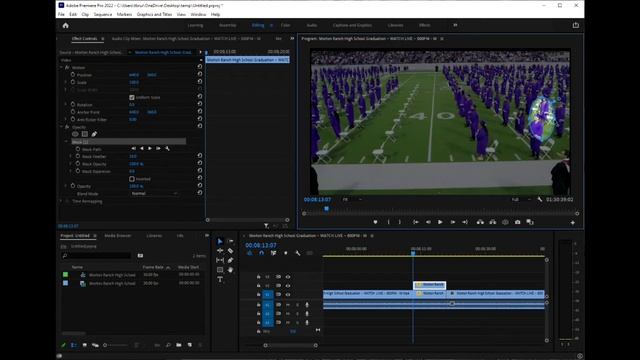The width and height of the screenshot is (640, 360).
Task: Switch to the Assembly workspace
Action: point(228,25)
